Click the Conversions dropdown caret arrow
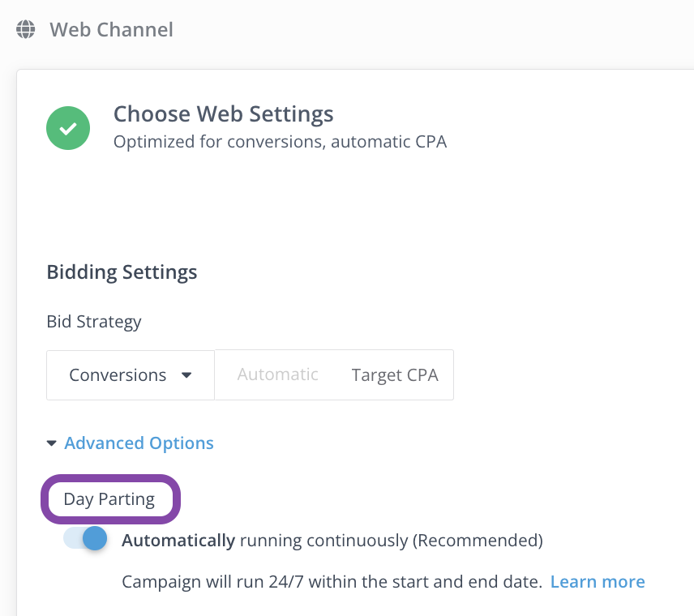The height and width of the screenshot is (616, 694). pos(186,375)
